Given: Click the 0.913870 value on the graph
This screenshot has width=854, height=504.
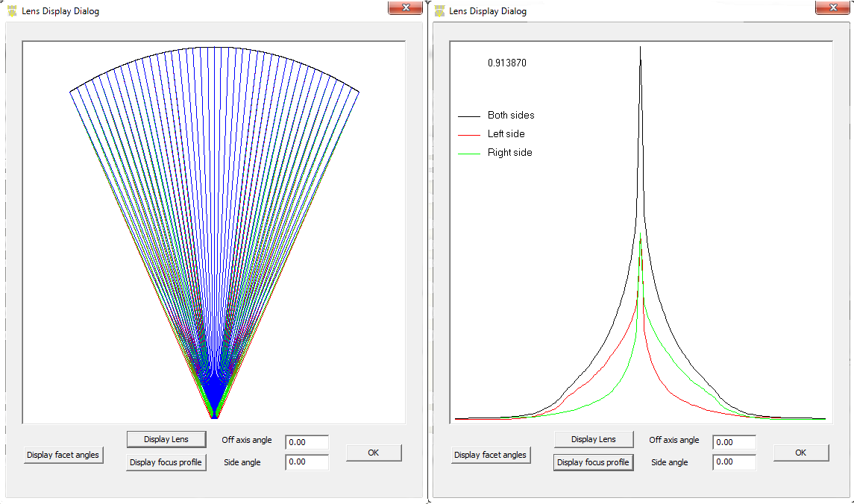Looking at the screenshot, I should 507,63.
